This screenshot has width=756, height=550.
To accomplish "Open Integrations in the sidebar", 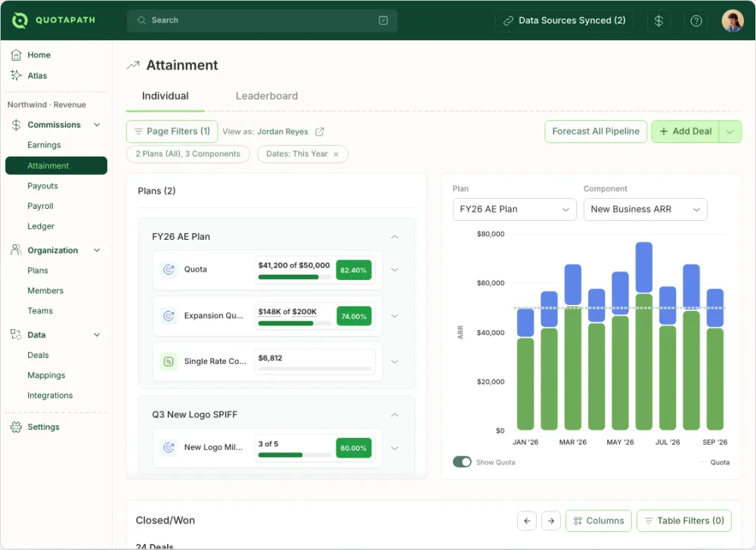I will [50, 396].
